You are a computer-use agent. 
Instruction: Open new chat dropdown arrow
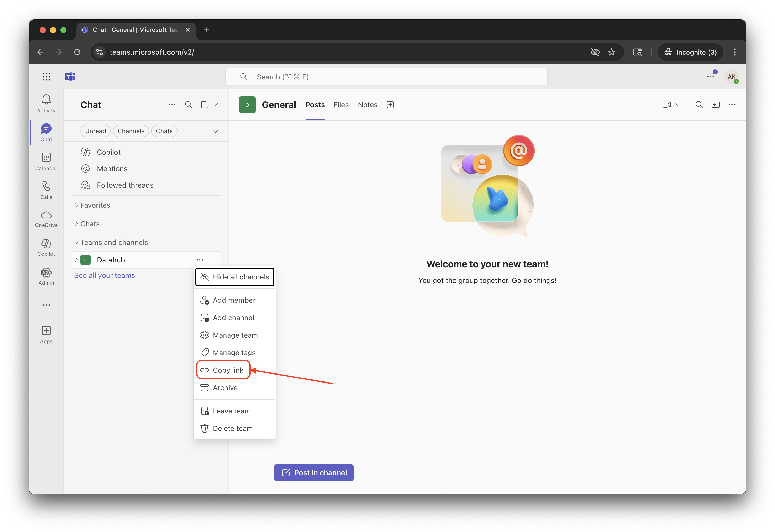pyautogui.click(x=215, y=105)
